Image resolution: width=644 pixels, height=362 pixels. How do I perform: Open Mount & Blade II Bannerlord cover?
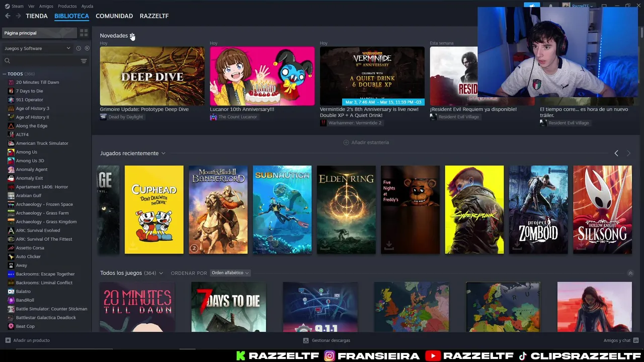218,210
